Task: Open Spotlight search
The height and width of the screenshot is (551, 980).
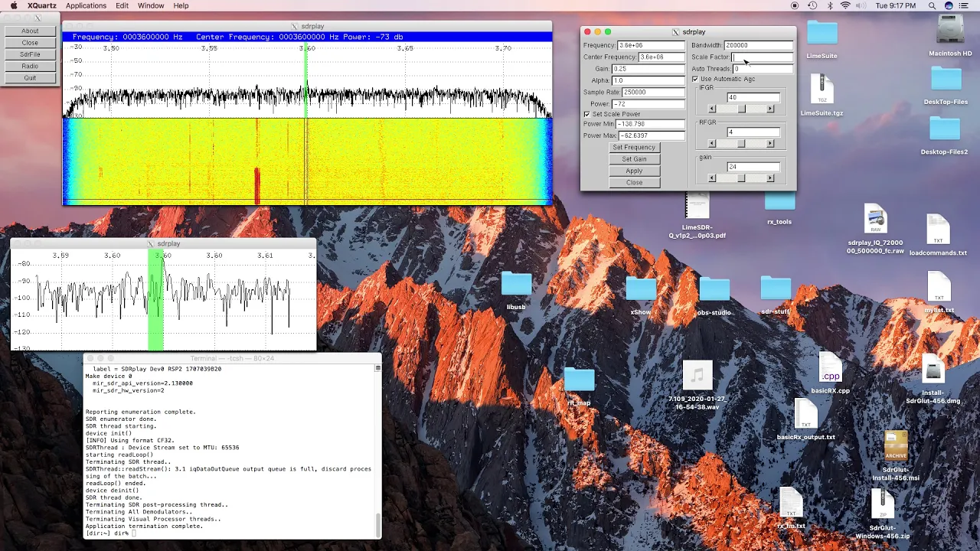Action: coord(932,5)
